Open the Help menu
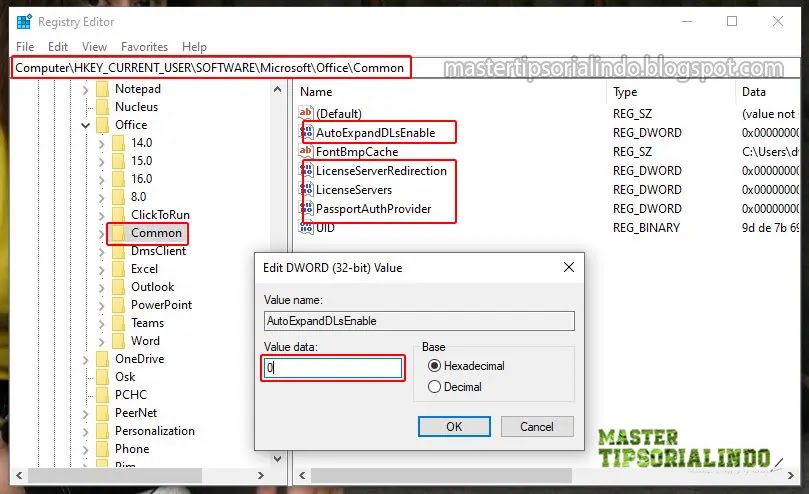Viewport: 809px width, 494px height. tap(194, 46)
